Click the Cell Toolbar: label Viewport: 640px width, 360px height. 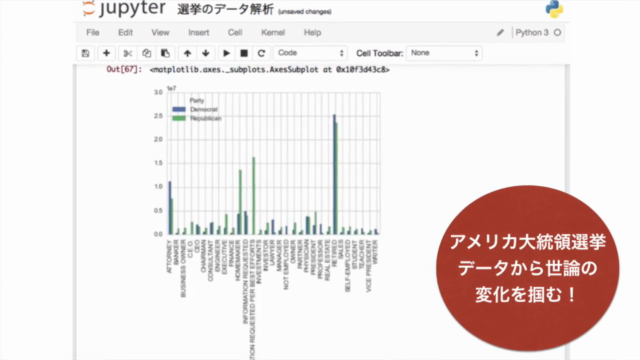[380, 53]
